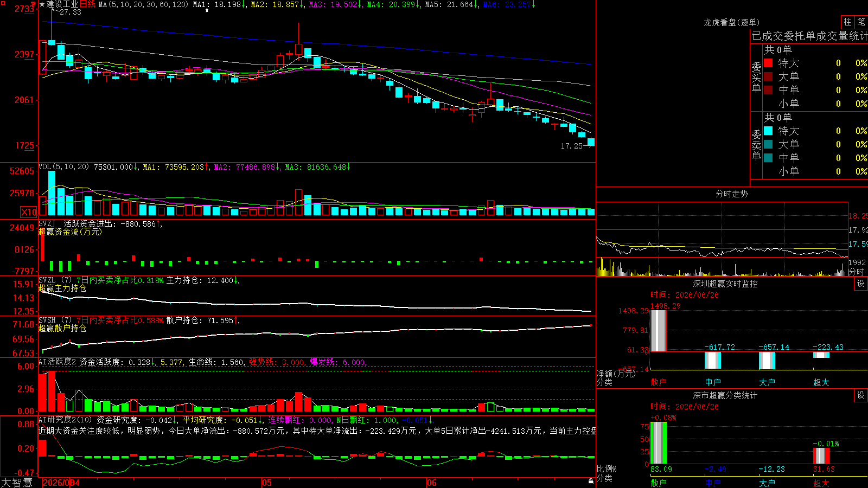This screenshot has height=488, width=868.
Task: Click 超大 category in 深市超赢分类统计 chart
Action: 821,483
